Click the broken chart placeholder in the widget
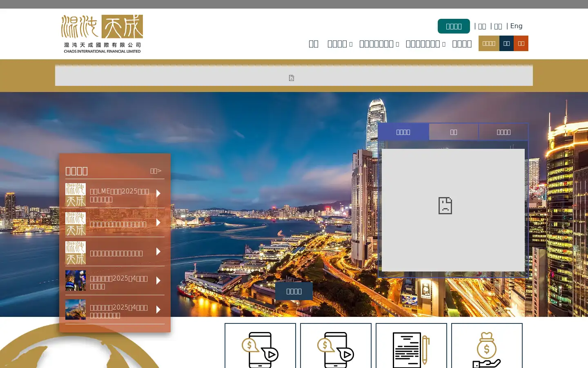 point(453,210)
